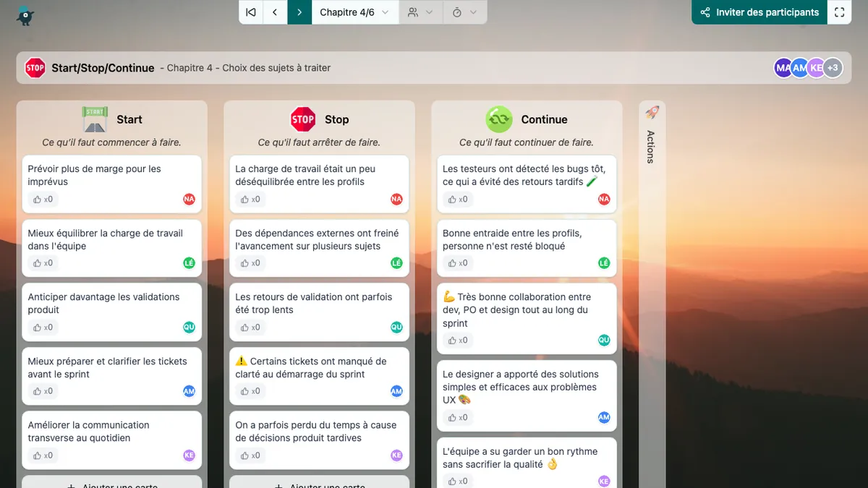Image resolution: width=868 pixels, height=488 pixels.
Task: Go to the first chapter
Action: tap(251, 12)
